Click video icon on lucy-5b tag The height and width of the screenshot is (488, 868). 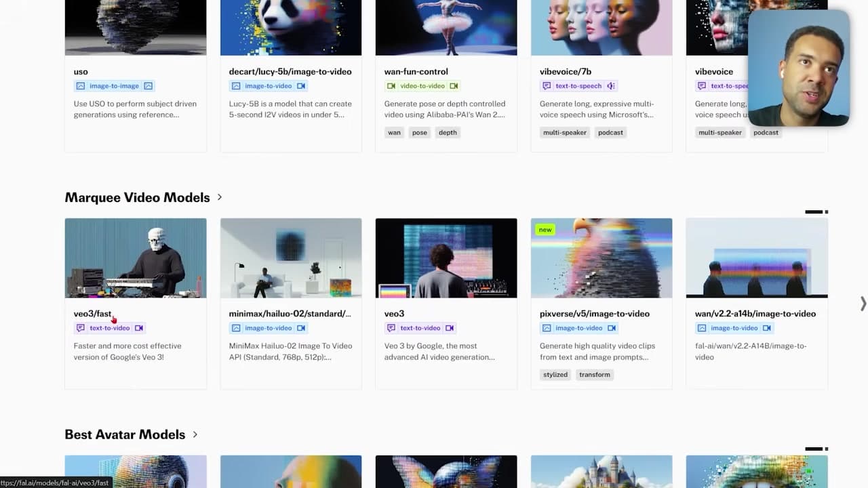pos(301,86)
